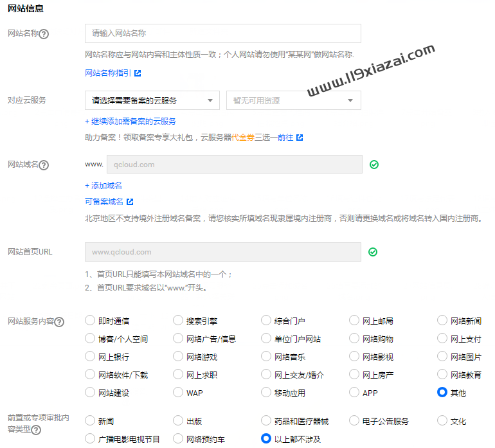Select 网络音乐 radio button
495x448 pixels.
point(266,356)
